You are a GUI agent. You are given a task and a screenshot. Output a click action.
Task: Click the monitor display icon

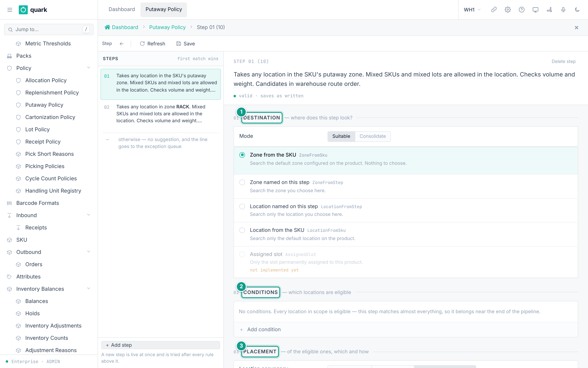pos(535,10)
